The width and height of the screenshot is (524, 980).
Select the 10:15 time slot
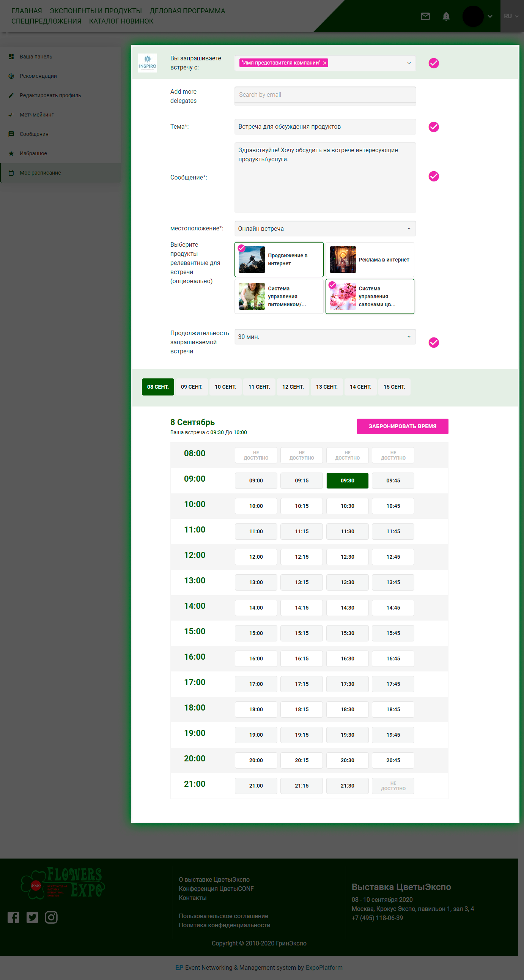click(x=302, y=506)
